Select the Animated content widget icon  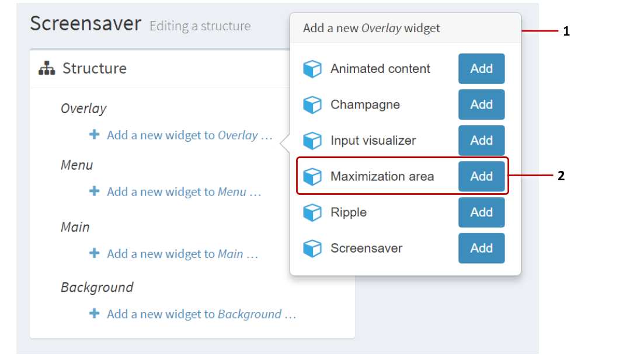pos(313,68)
